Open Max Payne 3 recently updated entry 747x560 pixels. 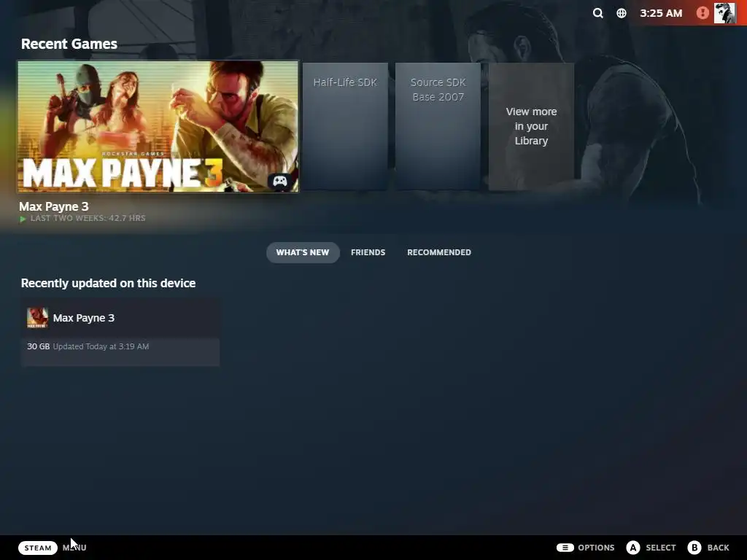[x=120, y=332]
